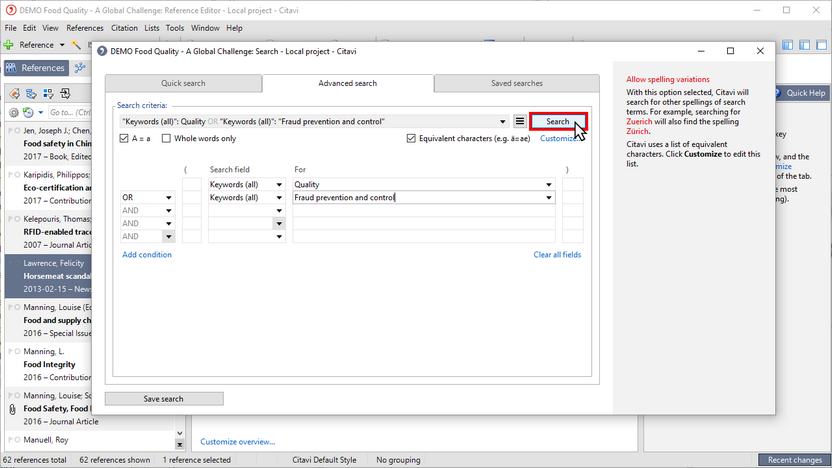Click the orange tag filter icon
This screenshot has height=468, width=832.
[x=14, y=94]
